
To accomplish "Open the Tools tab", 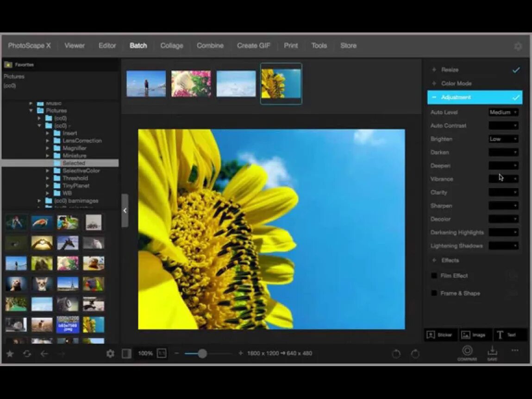I will point(319,45).
